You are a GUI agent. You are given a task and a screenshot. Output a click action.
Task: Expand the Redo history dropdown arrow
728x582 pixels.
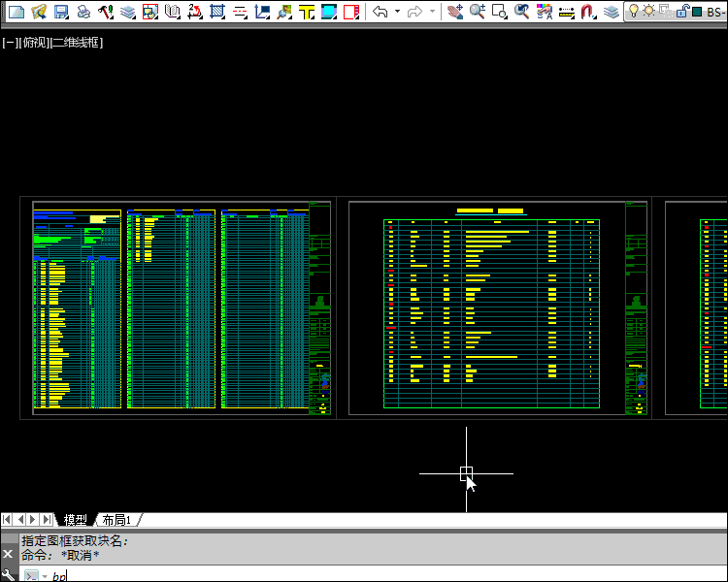[432, 12]
